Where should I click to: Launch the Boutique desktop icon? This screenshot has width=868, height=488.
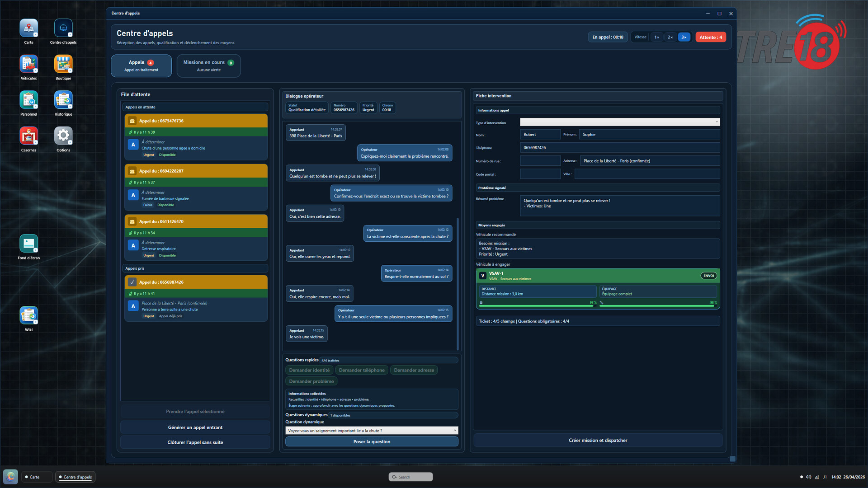click(63, 64)
